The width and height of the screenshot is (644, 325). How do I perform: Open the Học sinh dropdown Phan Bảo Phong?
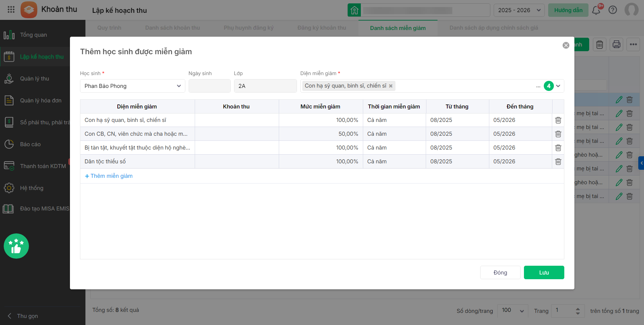click(132, 86)
